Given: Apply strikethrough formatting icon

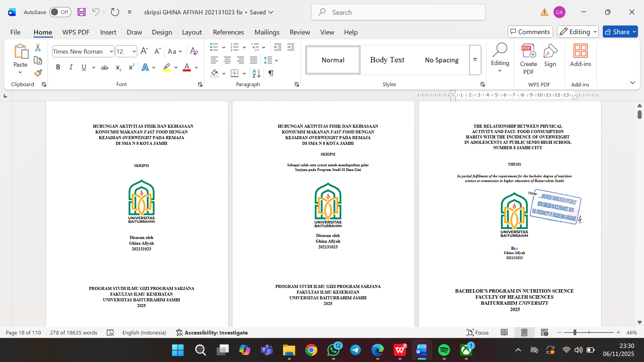Looking at the screenshot, I should (105, 67).
